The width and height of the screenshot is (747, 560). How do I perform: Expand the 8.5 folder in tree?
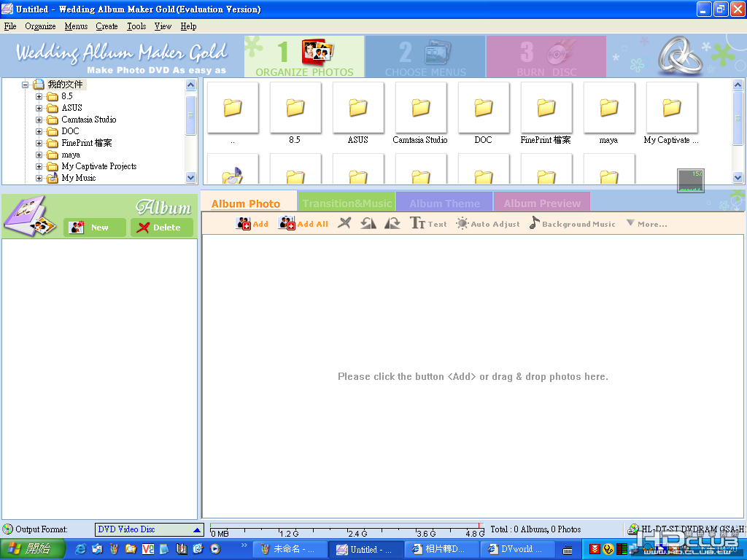click(x=39, y=96)
